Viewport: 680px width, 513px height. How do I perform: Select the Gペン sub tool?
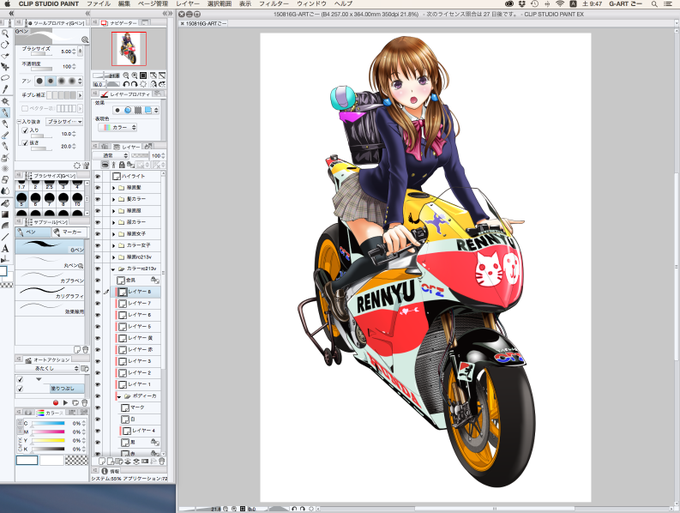click(50, 246)
